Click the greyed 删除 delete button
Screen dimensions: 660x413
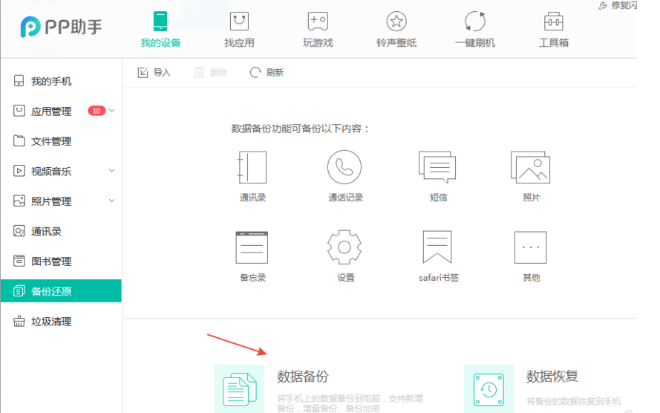pyautogui.click(x=210, y=72)
